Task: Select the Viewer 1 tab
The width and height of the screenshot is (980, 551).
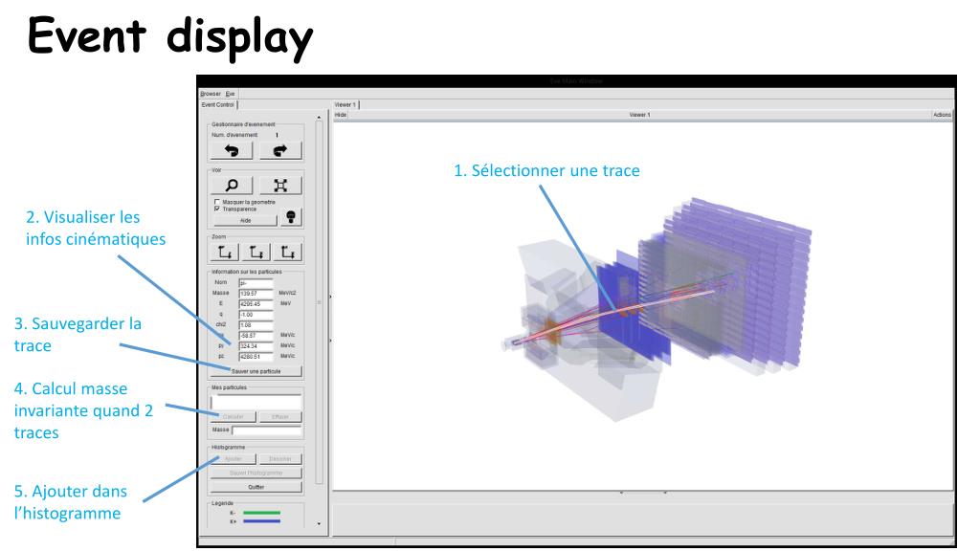Action: [x=345, y=105]
